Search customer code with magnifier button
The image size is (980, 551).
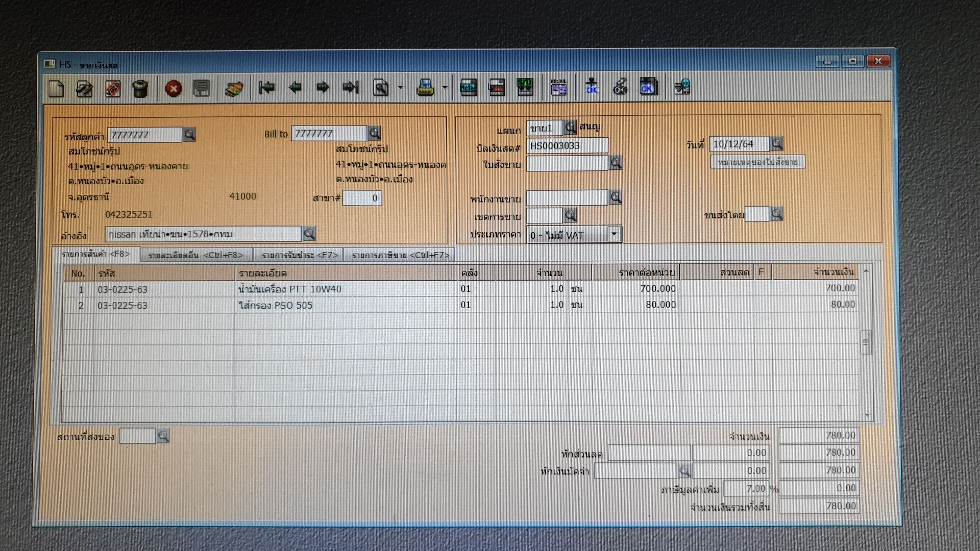189,135
